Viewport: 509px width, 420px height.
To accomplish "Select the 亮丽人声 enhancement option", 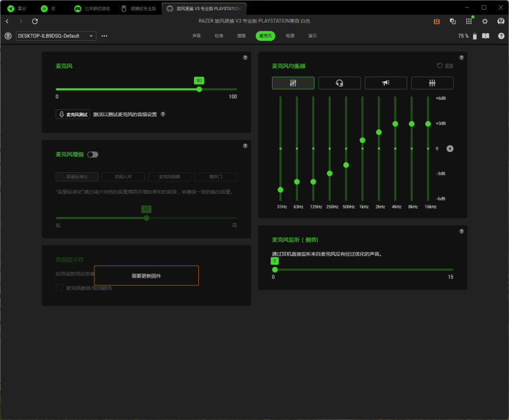I will click(x=123, y=177).
